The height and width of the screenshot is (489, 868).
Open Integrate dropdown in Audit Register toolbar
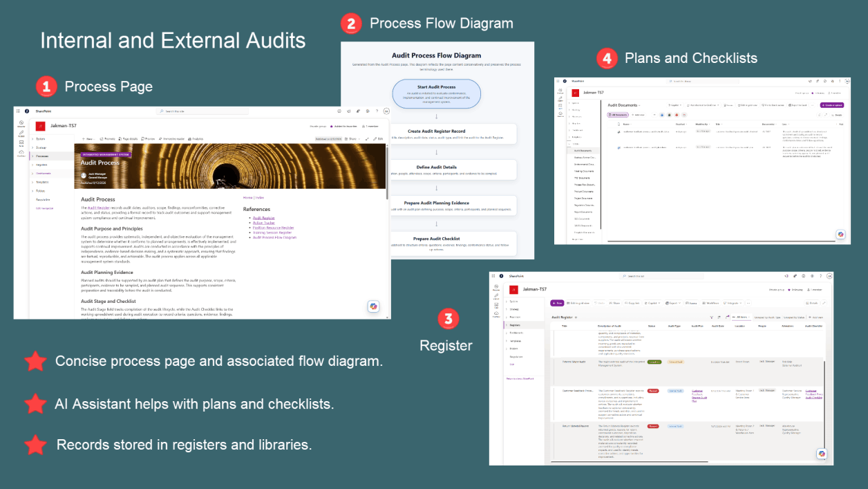point(733,303)
